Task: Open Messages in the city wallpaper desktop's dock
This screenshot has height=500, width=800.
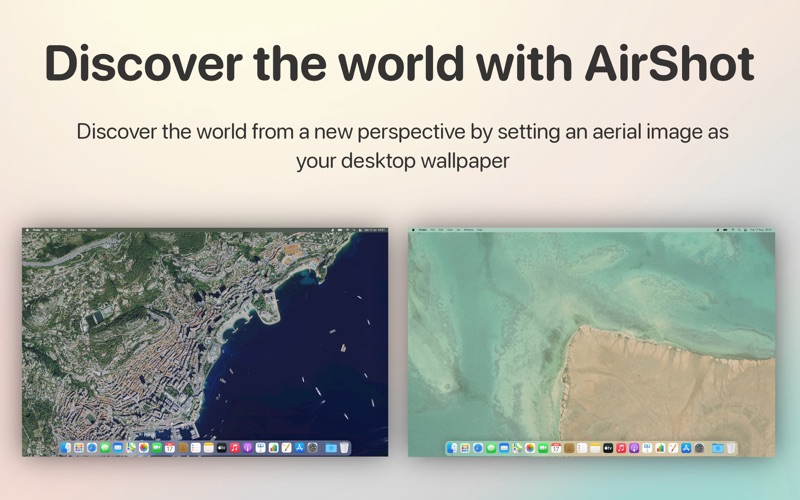Action: point(105,447)
